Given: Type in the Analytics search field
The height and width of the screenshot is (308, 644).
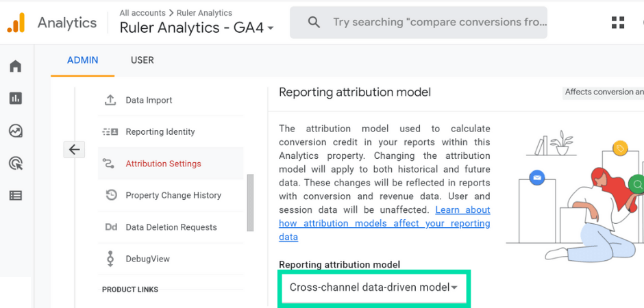Looking at the screenshot, I should pos(438,23).
